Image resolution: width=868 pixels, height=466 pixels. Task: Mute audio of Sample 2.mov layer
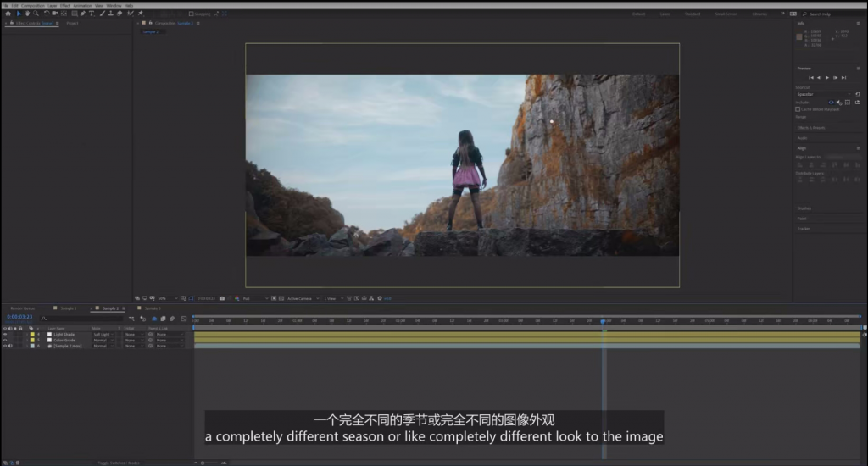tap(10, 346)
